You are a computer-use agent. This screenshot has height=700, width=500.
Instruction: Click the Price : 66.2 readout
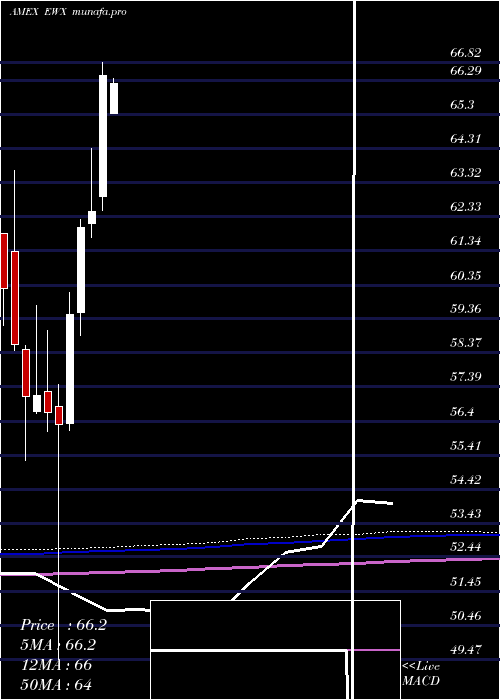[x=63, y=625]
